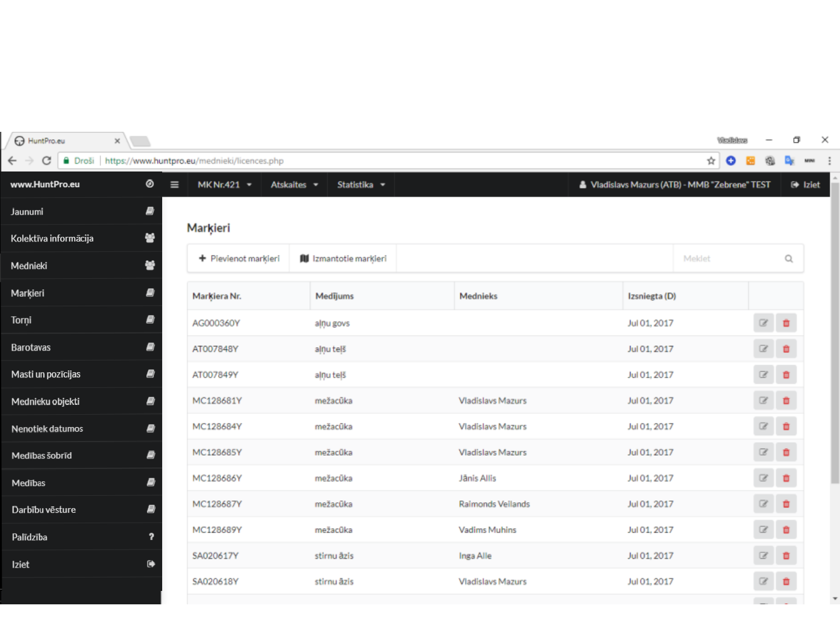Delete marker SA020617Y
This screenshot has height=630, width=840.
click(786, 556)
